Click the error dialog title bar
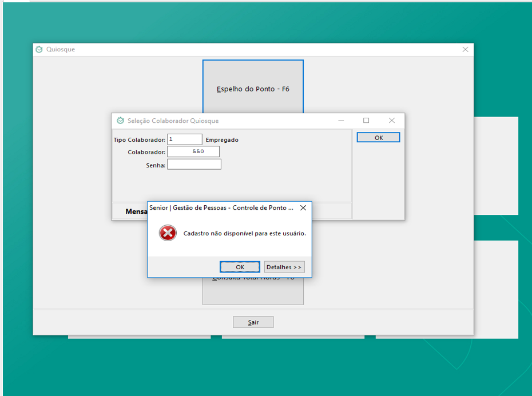 [x=221, y=208]
